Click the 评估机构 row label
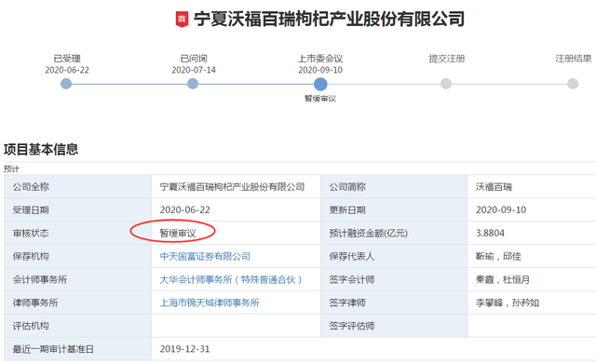Screen dimensions: 596x364 pos(31,326)
